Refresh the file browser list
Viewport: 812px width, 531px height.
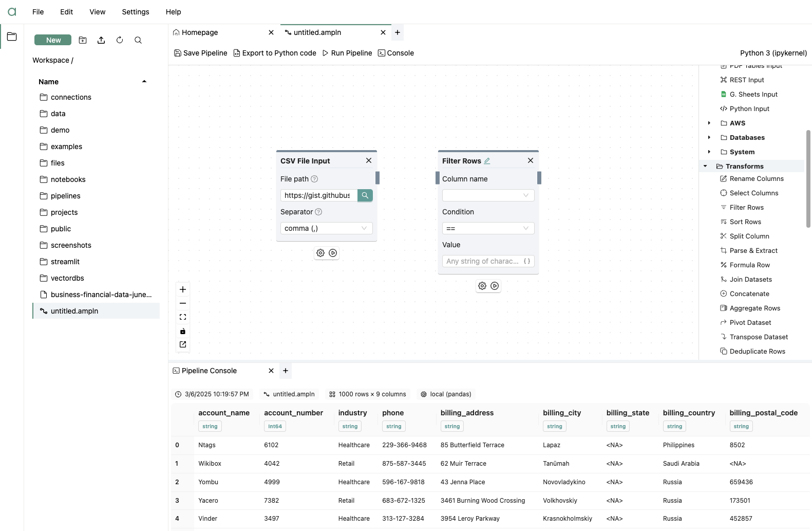click(x=120, y=40)
